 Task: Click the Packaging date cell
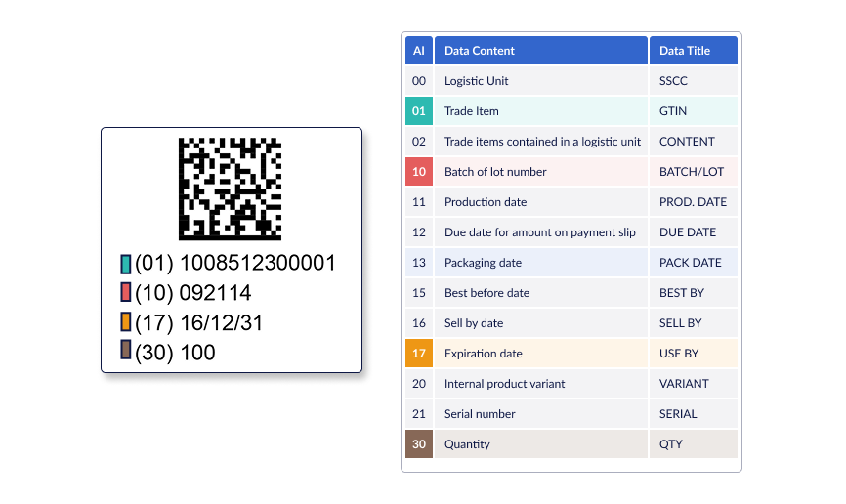point(541,263)
